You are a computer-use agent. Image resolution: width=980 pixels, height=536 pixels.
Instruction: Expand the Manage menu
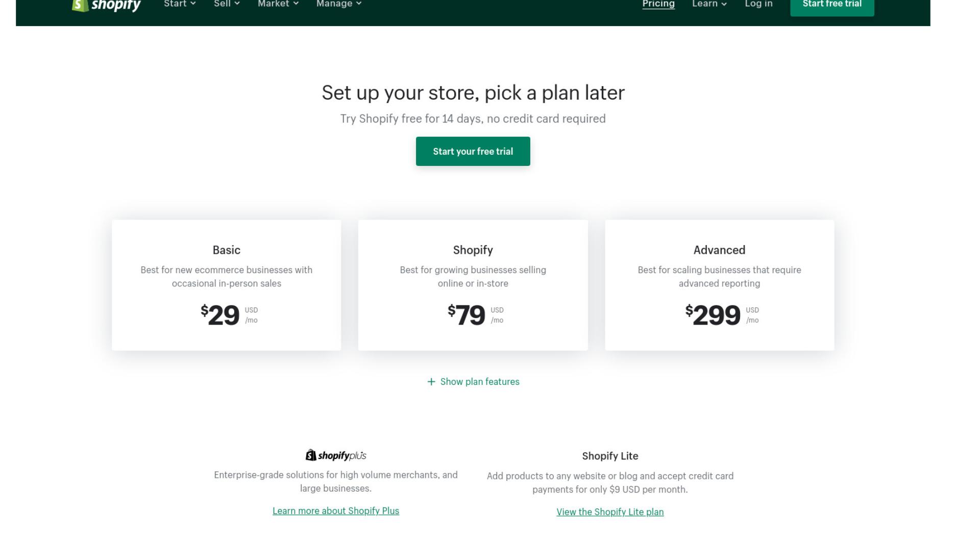339,4
